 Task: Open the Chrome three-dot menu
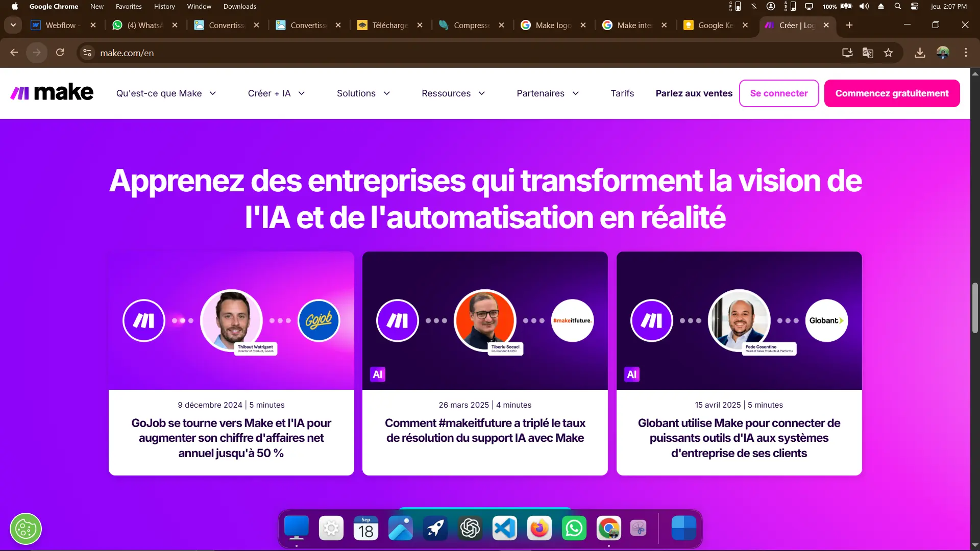[966, 53]
